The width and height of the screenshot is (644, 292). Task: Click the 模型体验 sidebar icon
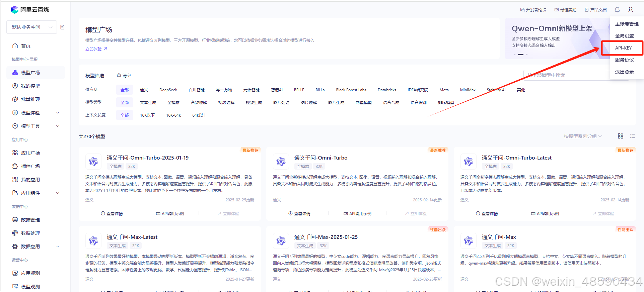click(x=15, y=113)
